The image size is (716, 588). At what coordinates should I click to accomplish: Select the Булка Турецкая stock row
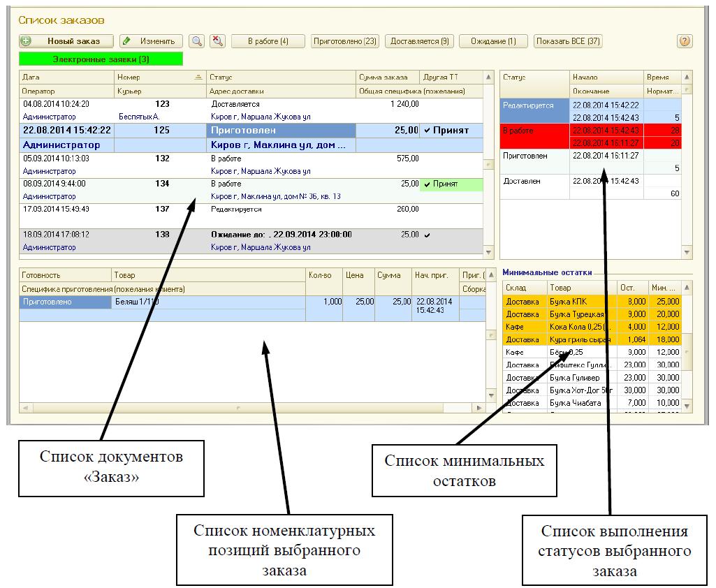tap(592, 314)
